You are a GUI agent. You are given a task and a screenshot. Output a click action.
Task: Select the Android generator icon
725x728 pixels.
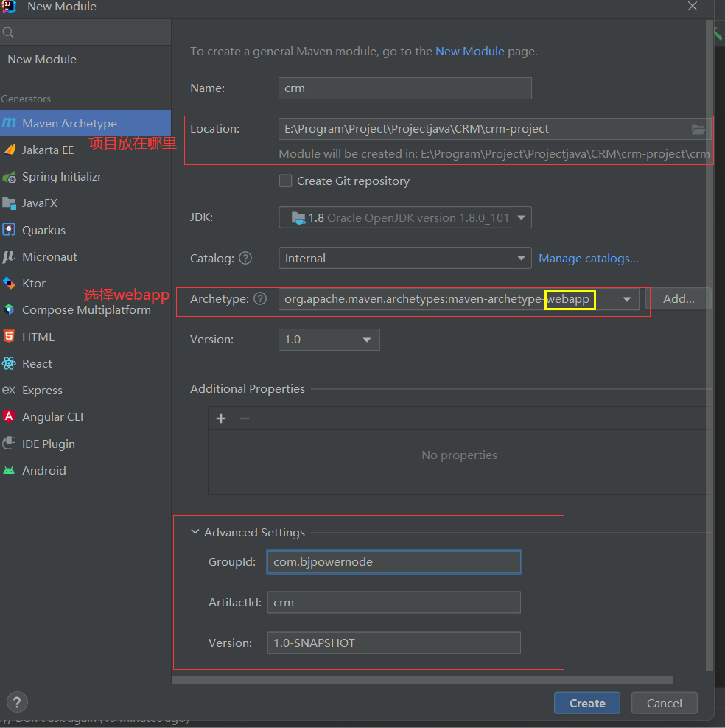[x=10, y=470]
